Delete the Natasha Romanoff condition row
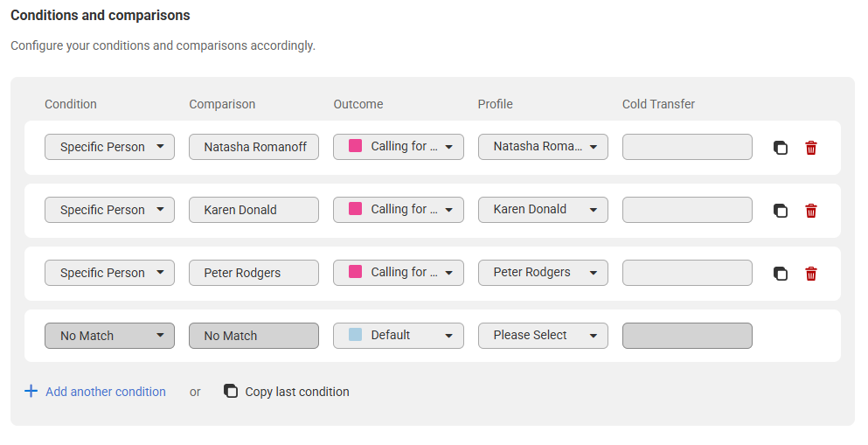Screen dimensions: 868x445 [x=811, y=148]
